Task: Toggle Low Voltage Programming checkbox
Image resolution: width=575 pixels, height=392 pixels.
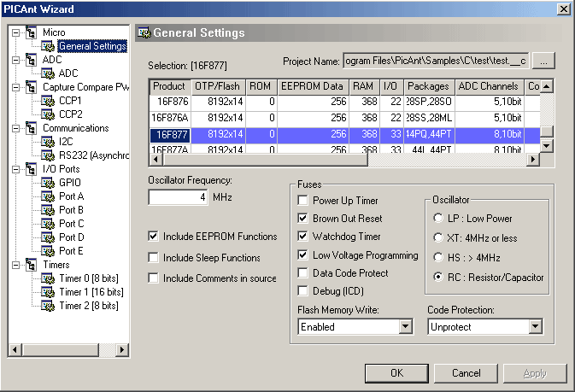Action: click(302, 255)
